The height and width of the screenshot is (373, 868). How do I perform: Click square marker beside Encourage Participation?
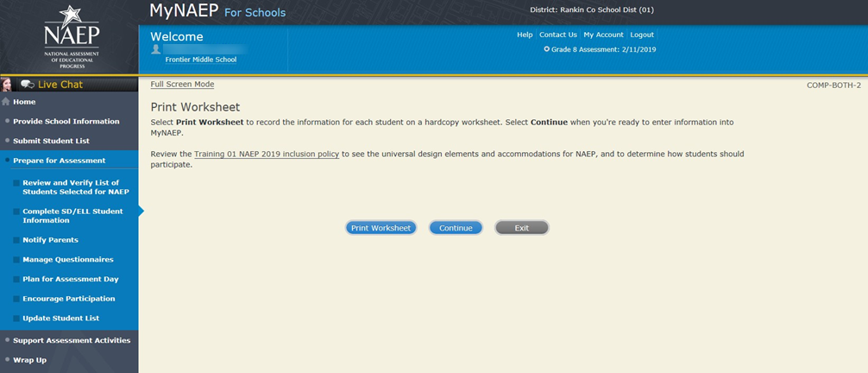coord(16,299)
